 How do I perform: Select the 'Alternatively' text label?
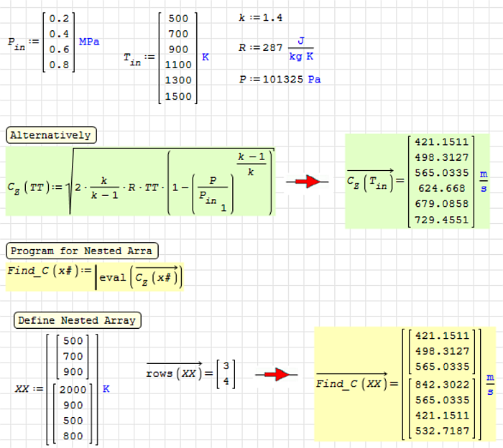point(50,135)
